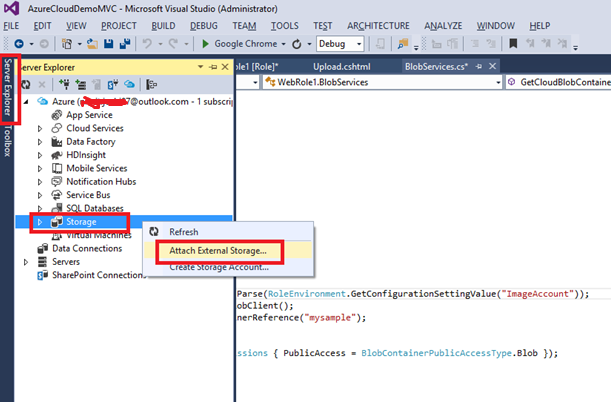Expand the Data Factory node
Screen dimensions: 611x405
point(40,142)
